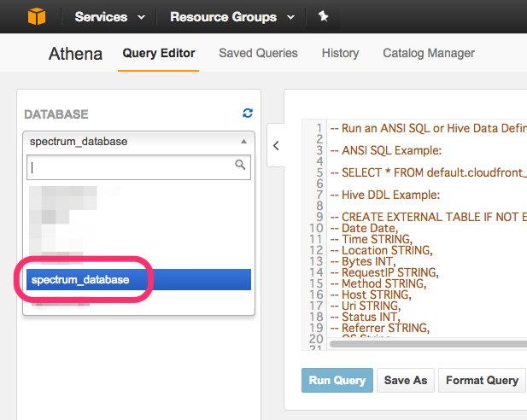
Task: Click the Save As button
Action: 406,381
